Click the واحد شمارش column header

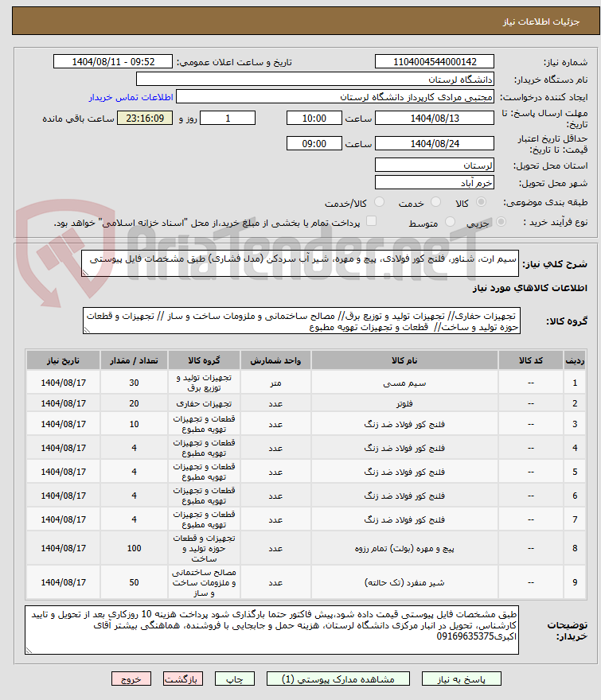click(275, 360)
